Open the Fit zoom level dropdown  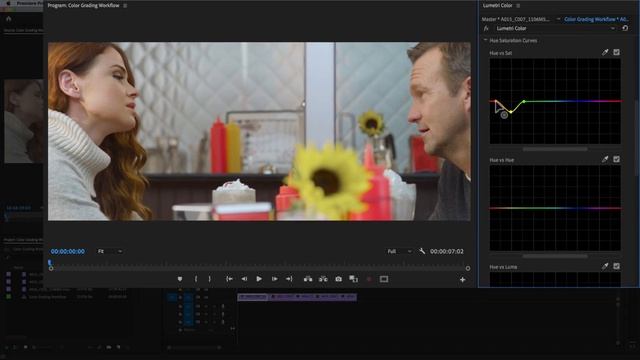tap(110, 251)
